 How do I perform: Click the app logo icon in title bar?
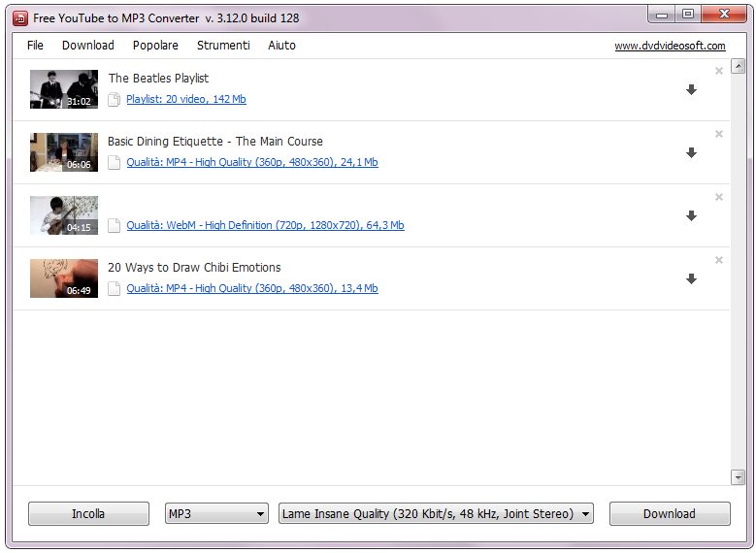pyautogui.click(x=20, y=18)
